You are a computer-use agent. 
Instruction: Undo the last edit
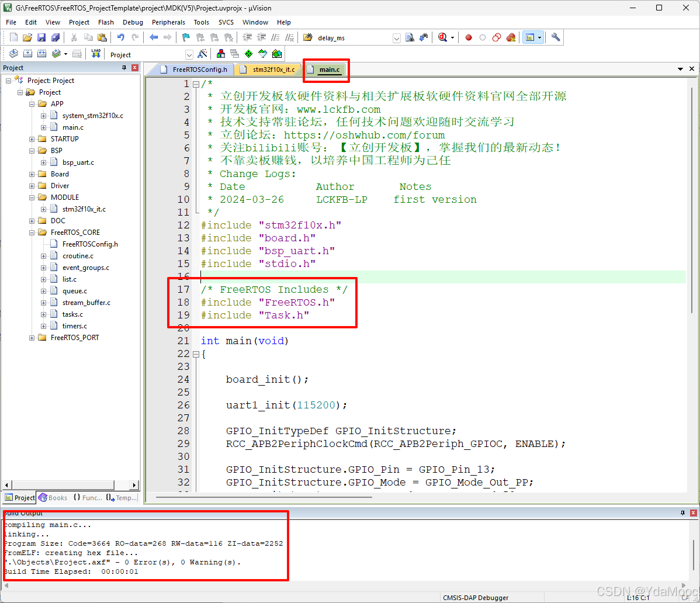pos(120,37)
